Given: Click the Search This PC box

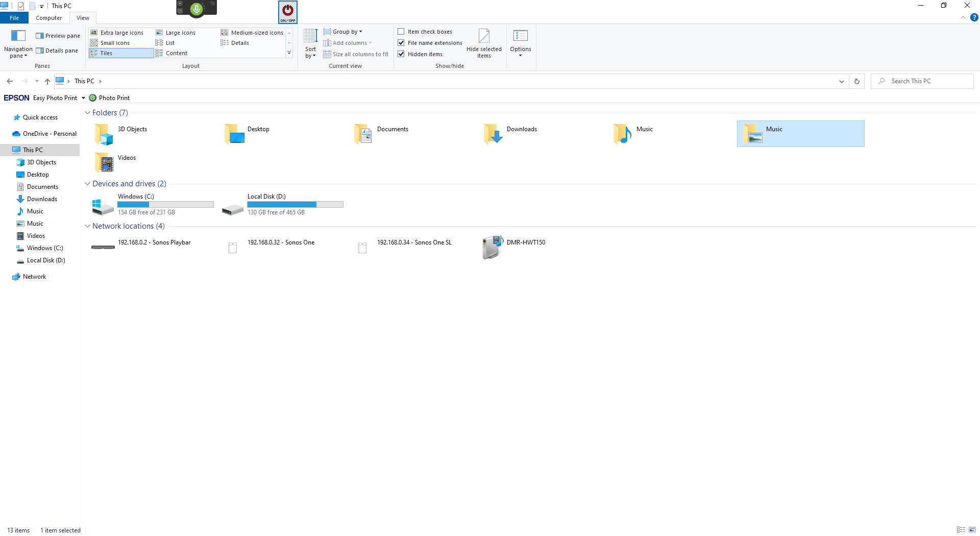Looking at the screenshot, I should [x=922, y=81].
